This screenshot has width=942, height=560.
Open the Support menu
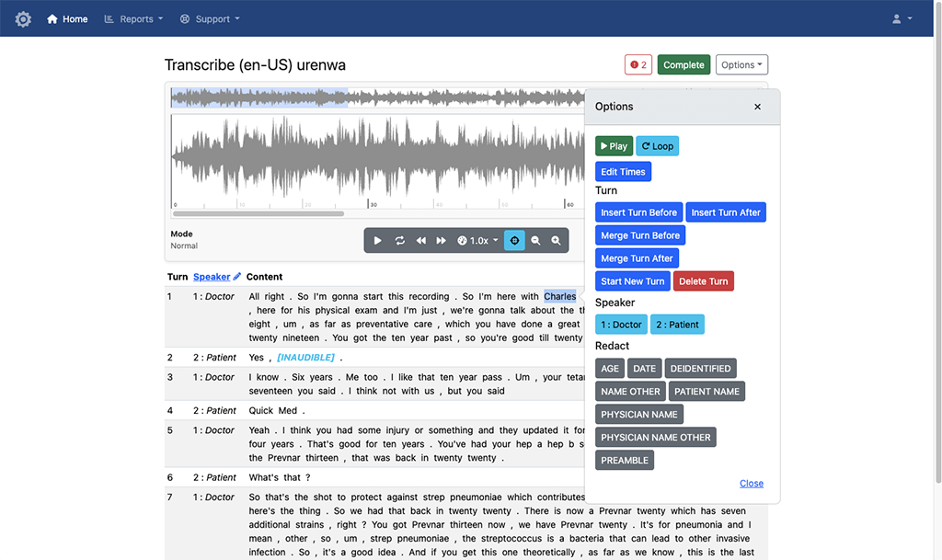[210, 18]
